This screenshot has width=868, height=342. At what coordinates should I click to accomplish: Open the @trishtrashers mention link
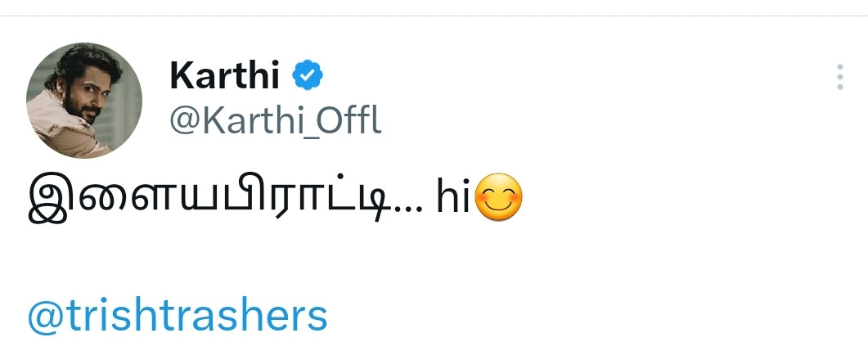pyautogui.click(x=178, y=316)
